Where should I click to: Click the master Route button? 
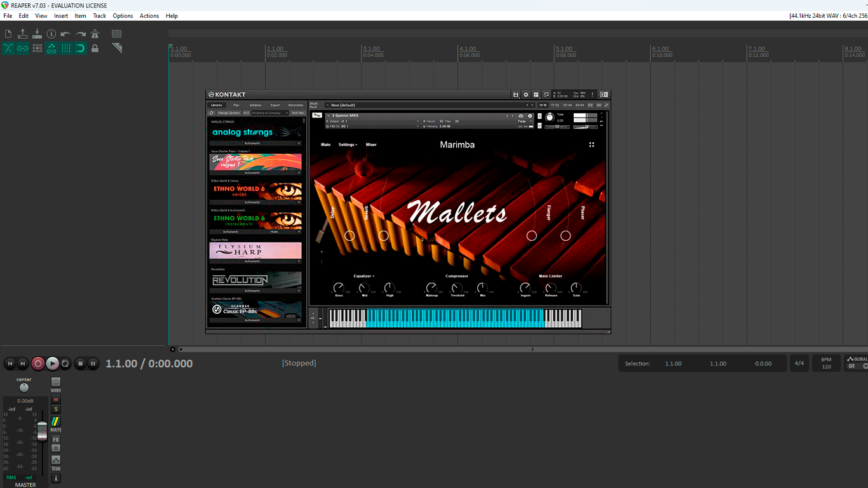pyautogui.click(x=56, y=422)
